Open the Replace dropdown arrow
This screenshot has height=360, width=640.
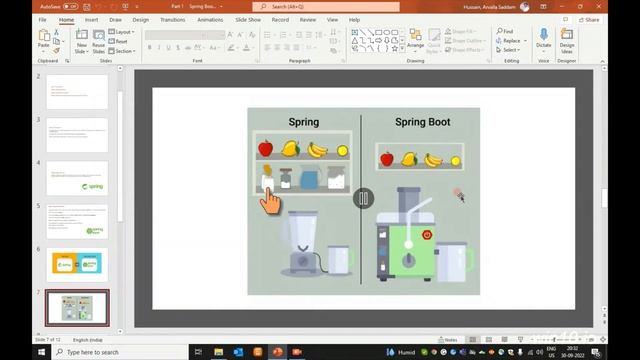tap(525, 41)
